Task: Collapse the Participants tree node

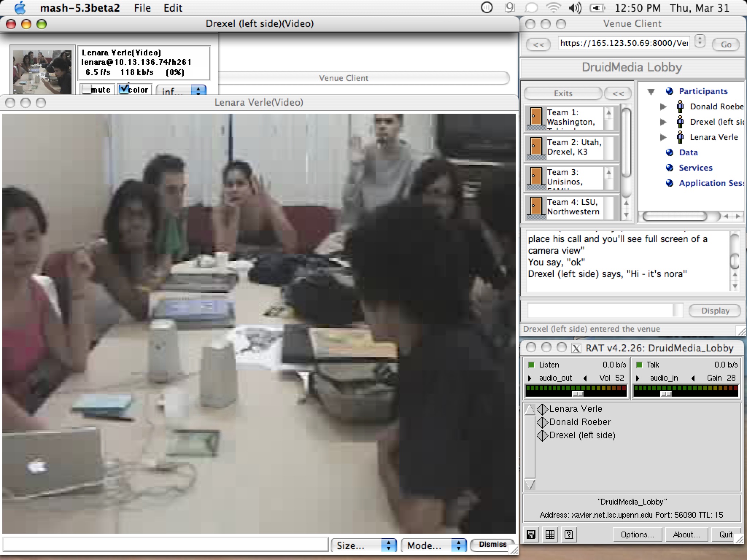Action: pyautogui.click(x=651, y=92)
